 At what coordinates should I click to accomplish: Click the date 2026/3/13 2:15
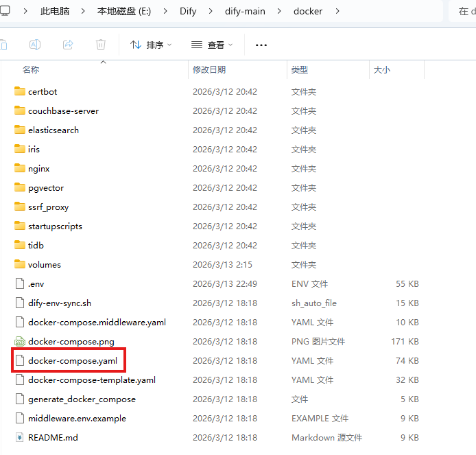[222, 264]
